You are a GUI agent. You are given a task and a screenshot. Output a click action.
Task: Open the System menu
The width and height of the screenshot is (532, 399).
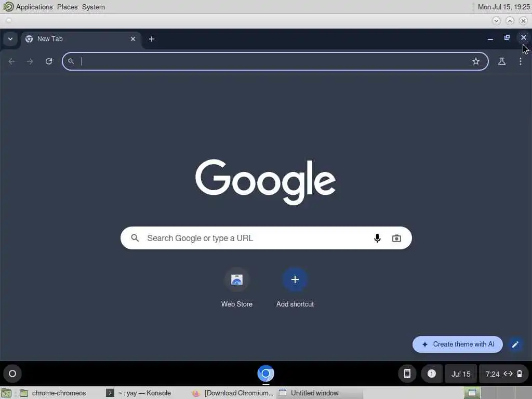[x=94, y=7]
